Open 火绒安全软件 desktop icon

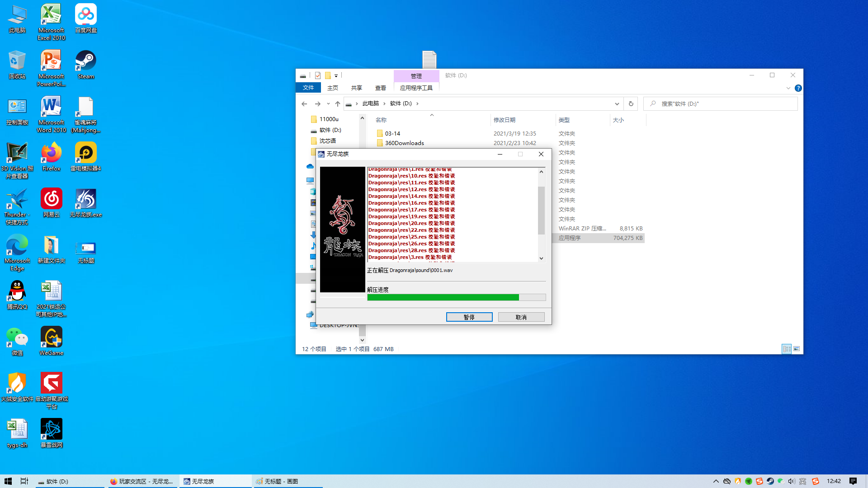[x=17, y=388]
